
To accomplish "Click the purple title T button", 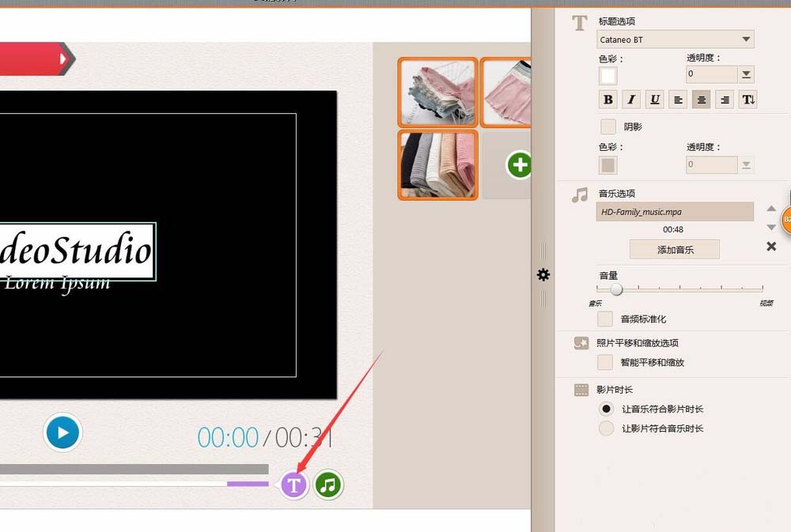I will tap(293, 485).
